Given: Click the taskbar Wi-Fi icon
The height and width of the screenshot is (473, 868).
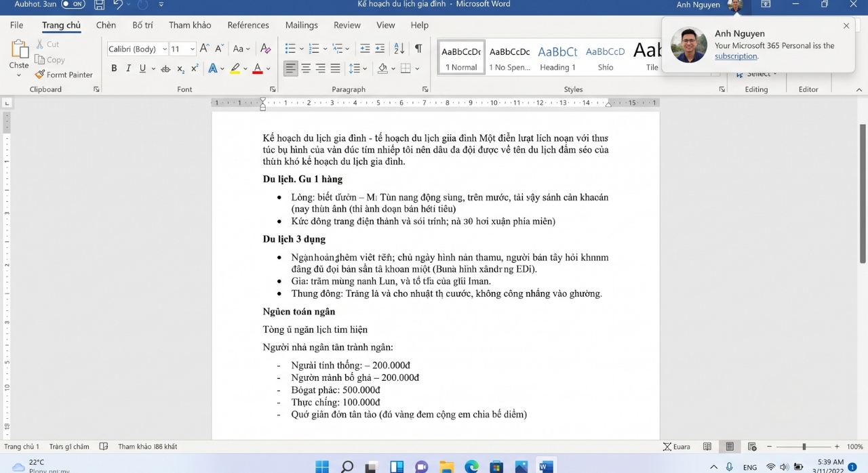Looking at the screenshot, I should [x=770, y=467].
